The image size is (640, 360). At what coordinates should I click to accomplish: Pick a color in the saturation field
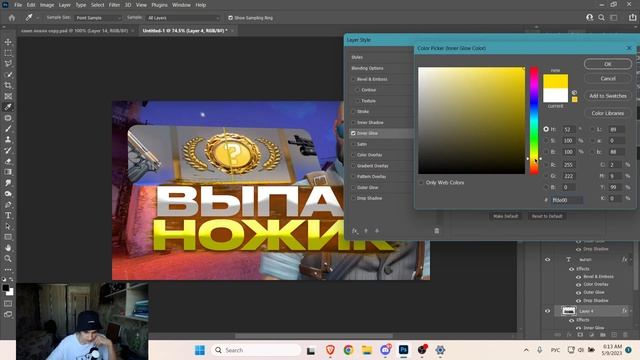pyautogui.click(x=471, y=121)
